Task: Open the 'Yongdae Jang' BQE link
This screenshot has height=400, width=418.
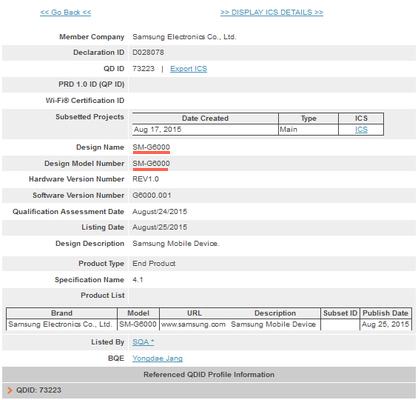Action: [x=157, y=358]
